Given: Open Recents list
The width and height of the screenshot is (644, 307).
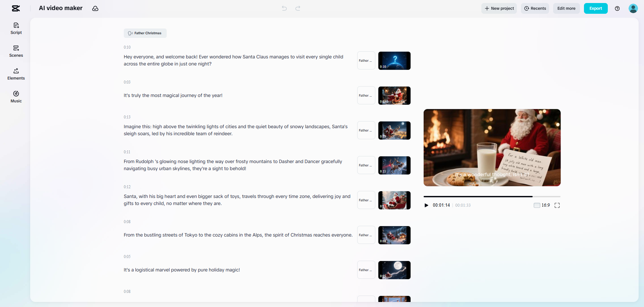Looking at the screenshot, I should pyautogui.click(x=535, y=8).
